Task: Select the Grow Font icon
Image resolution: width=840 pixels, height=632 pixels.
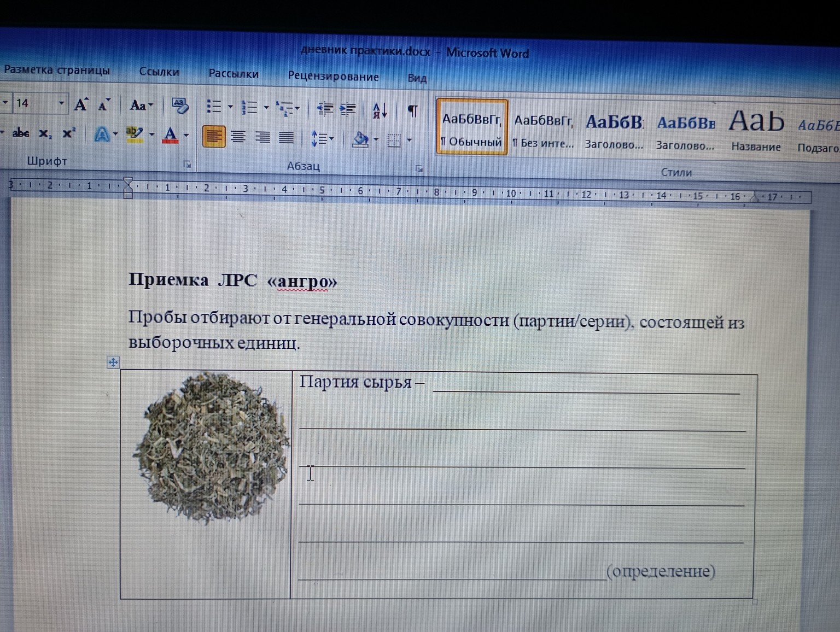Action: click(x=80, y=104)
